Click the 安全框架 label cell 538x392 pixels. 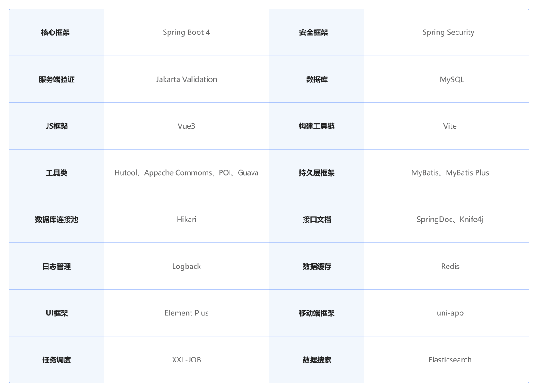(x=317, y=32)
